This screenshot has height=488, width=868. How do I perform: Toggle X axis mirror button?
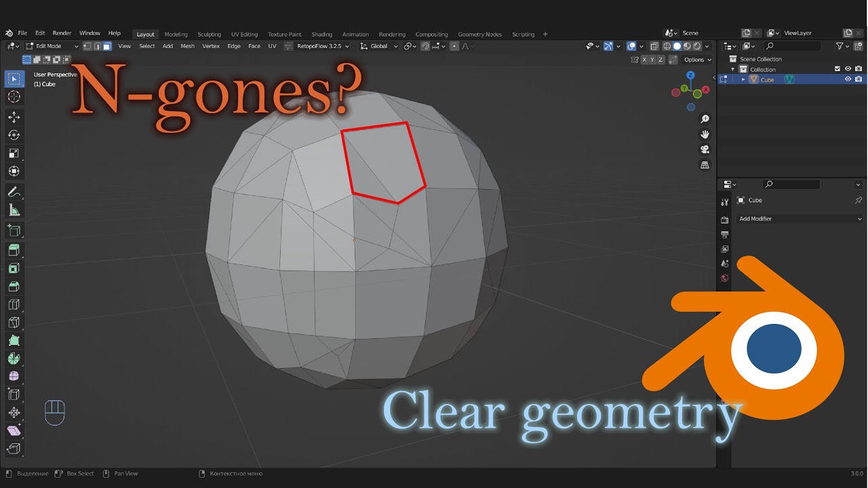point(644,60)
